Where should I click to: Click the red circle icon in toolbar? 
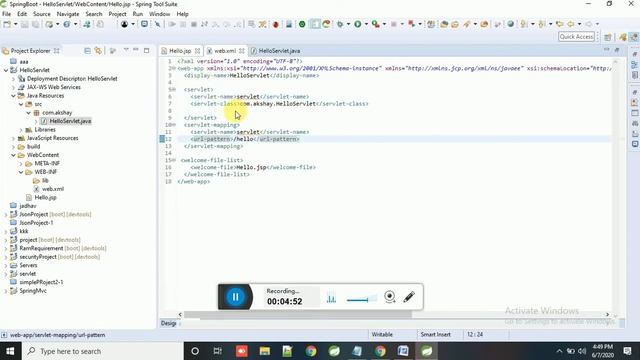click(276, 24)
